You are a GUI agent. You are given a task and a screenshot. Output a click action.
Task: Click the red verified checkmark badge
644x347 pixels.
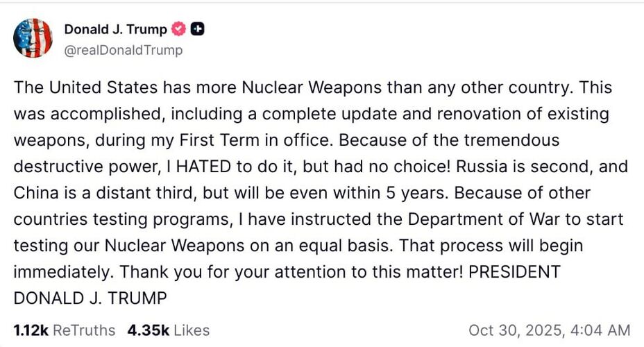tap(179, 29)
